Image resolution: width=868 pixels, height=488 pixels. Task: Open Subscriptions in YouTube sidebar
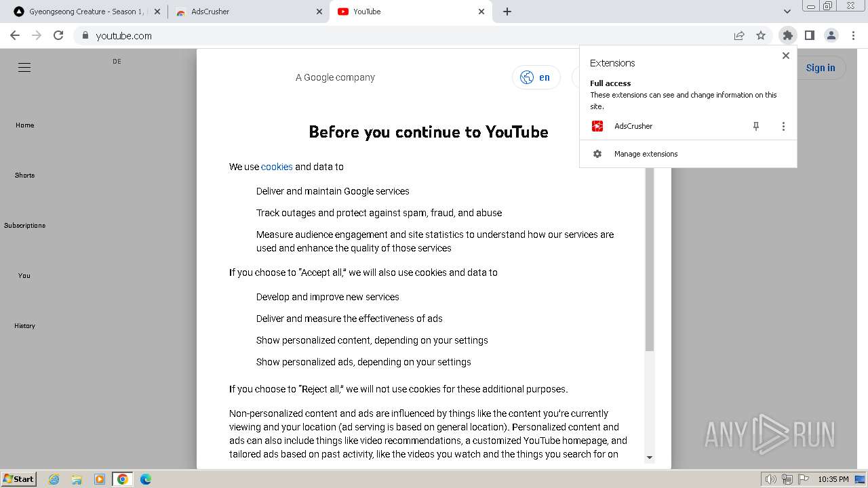tap(24, 225)
